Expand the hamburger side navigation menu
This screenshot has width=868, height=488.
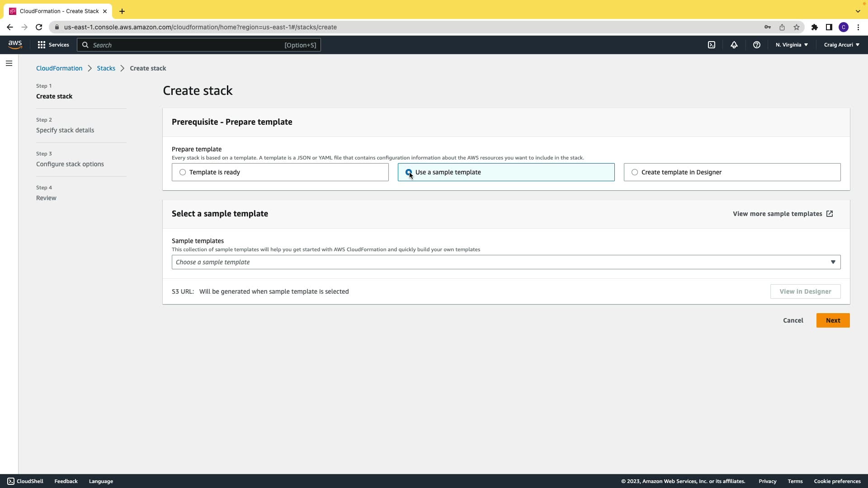9,63
